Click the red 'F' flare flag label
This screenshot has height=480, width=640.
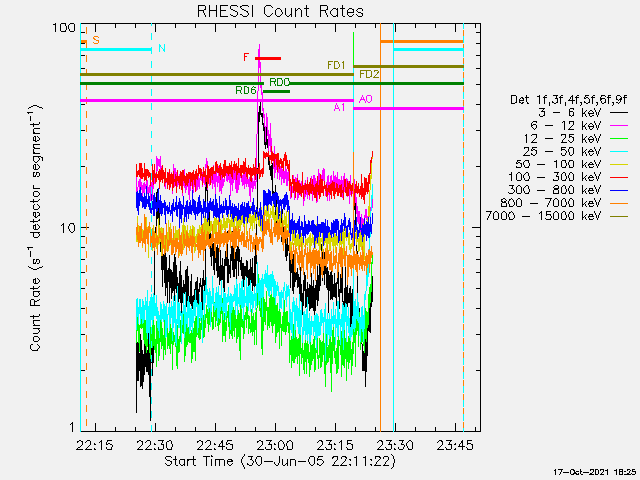pyautogui.click(x=246, y=57)
